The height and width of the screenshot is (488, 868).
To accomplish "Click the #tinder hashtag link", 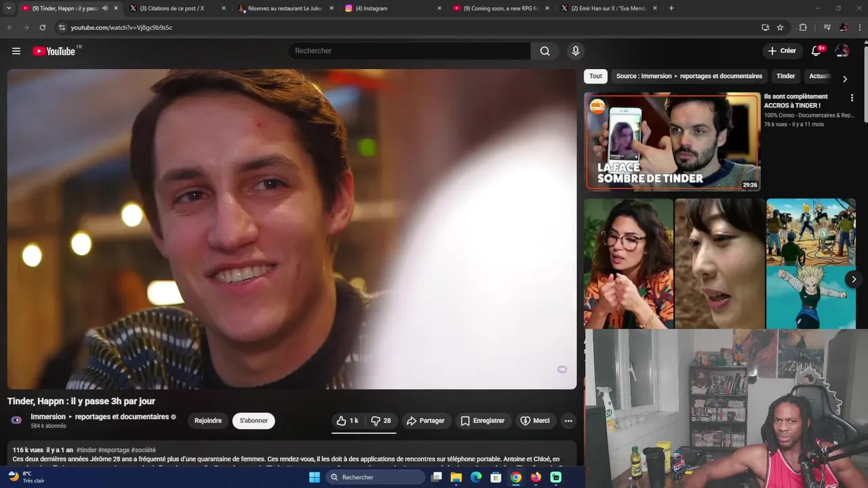I will click(x=86, y=450).
